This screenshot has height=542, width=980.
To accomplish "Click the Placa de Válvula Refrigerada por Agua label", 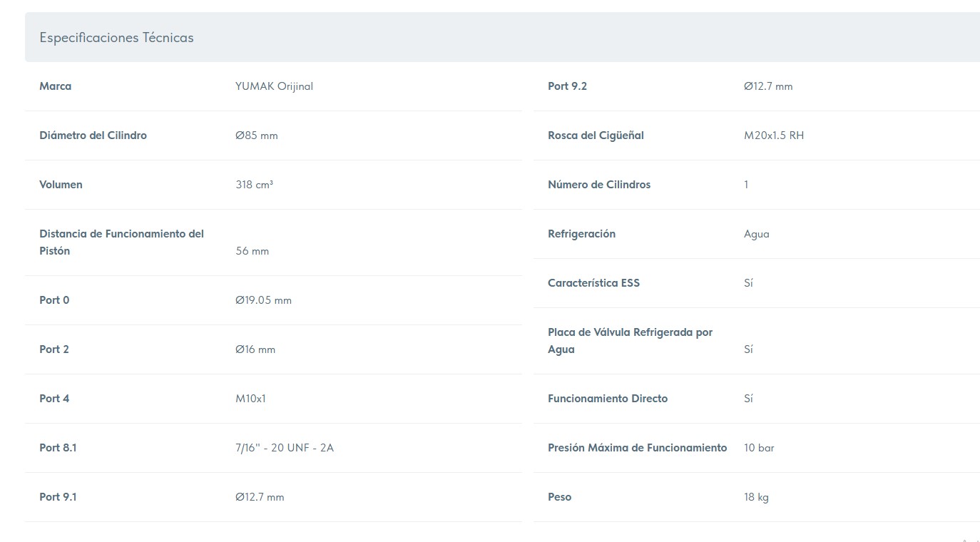I will tap(631, 341).
